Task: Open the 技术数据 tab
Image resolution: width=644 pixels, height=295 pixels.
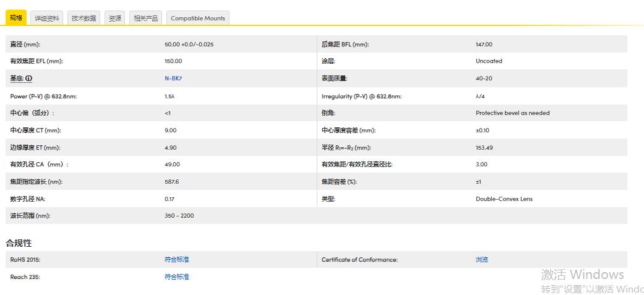Action: point(84,19)
